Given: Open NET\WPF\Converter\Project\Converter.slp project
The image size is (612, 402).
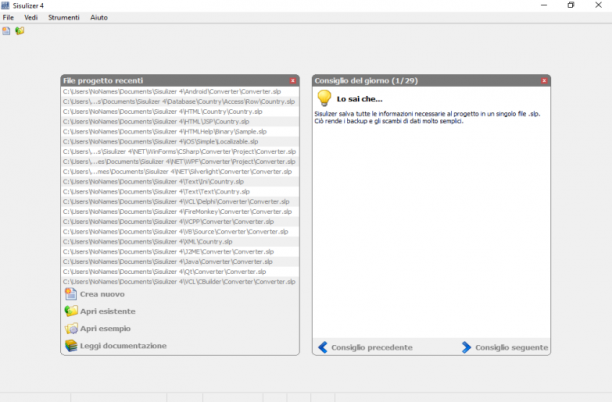Looking at the screenshot, I should (180, 162).
